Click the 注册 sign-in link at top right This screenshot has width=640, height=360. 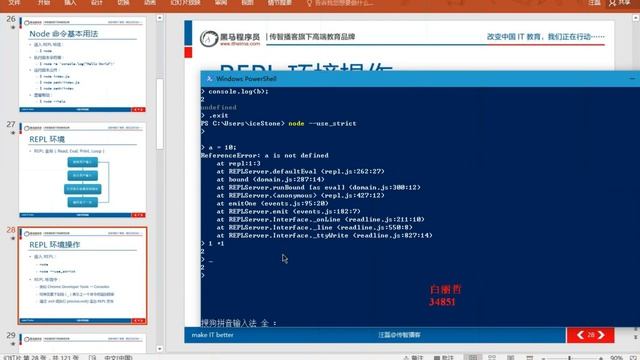tap(594, 2)
